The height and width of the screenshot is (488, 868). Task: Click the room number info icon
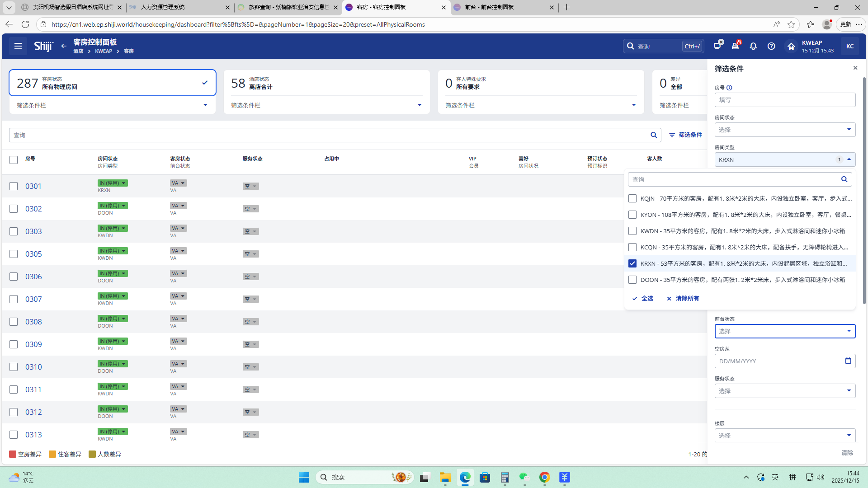coord(729,88)
